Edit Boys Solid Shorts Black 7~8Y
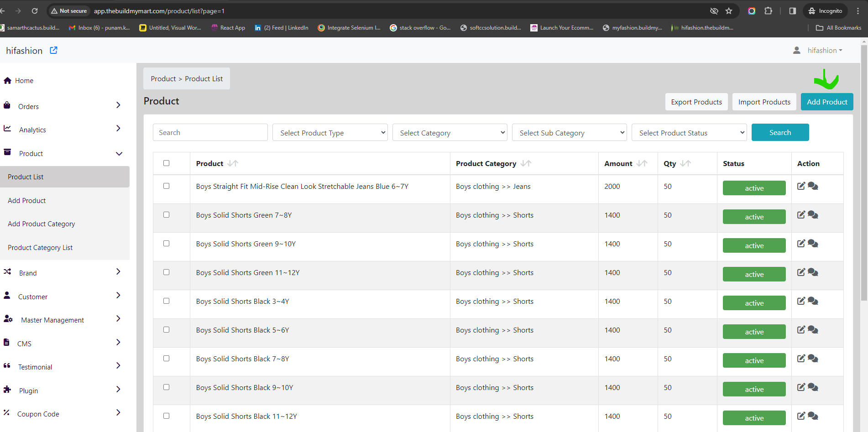This screenshot has width=868, height=432. [801, 359]
